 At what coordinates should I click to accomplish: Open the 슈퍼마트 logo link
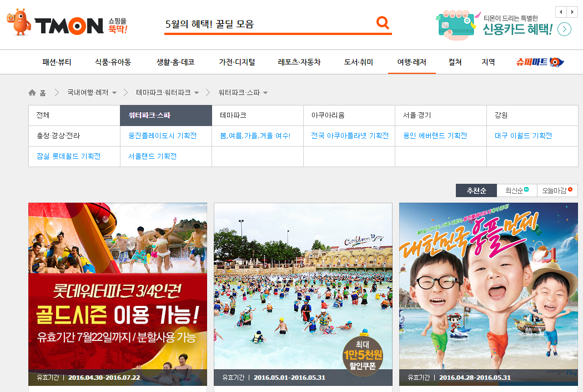[x=540, y=62]
